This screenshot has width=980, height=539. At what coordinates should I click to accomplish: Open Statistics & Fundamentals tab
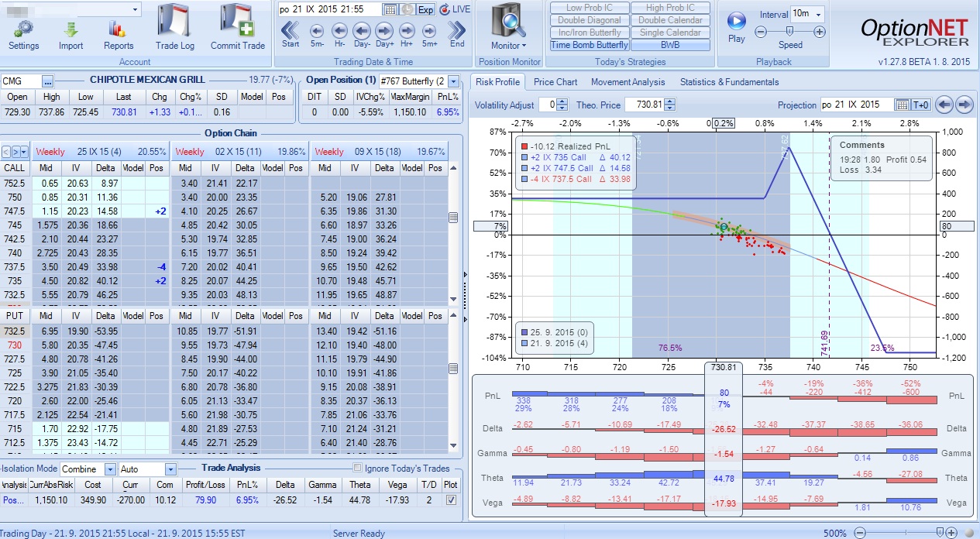pos(730,82)
